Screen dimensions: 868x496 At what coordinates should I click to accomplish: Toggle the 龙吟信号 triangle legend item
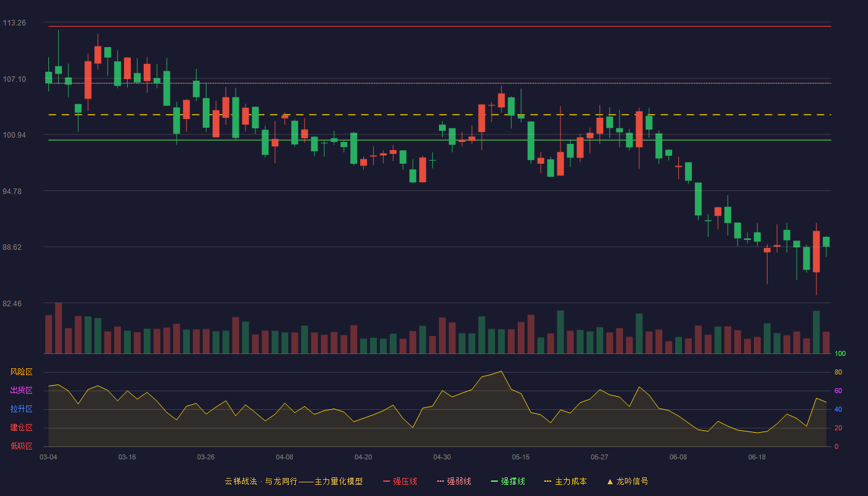(x=627, y=481)
